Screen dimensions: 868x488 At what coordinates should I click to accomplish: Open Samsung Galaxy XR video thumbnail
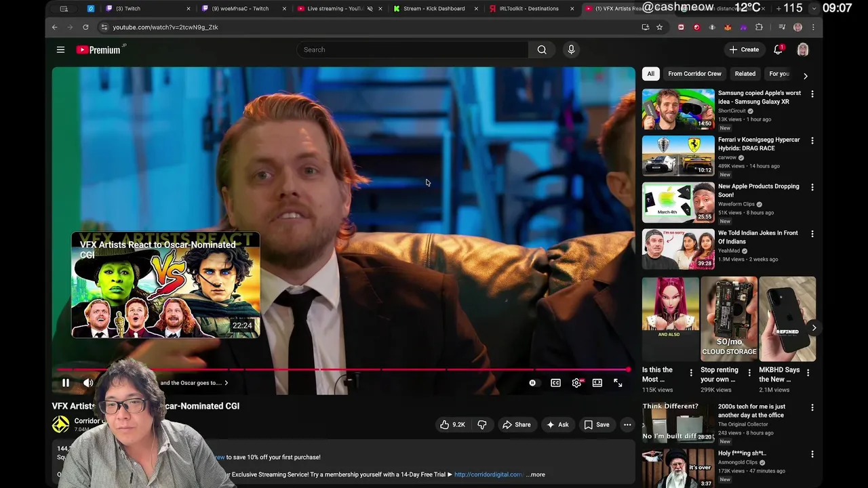(678, 108)
